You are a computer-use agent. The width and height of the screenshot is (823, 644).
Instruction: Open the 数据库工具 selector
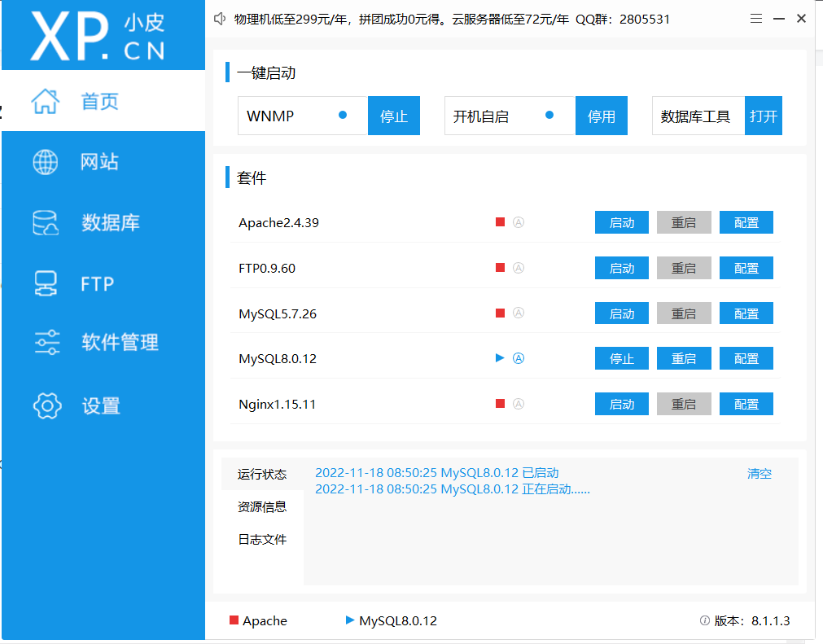pyautogui.click(x=698, y=116)
